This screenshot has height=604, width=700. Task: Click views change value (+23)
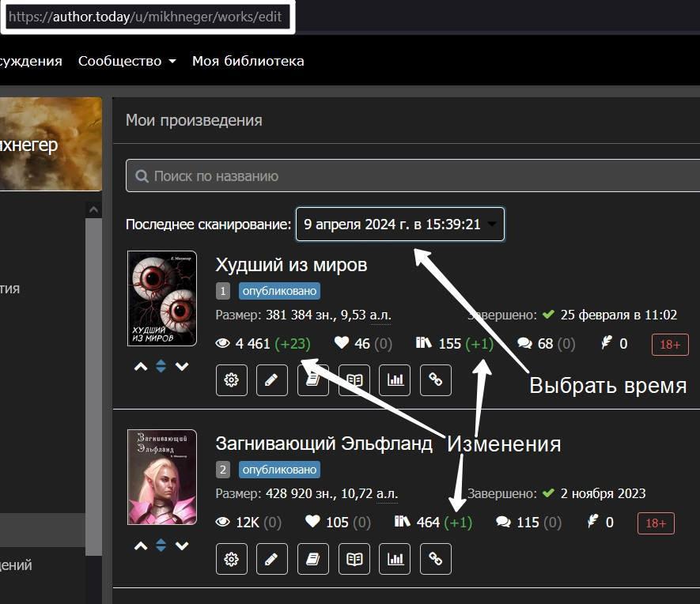293,343
